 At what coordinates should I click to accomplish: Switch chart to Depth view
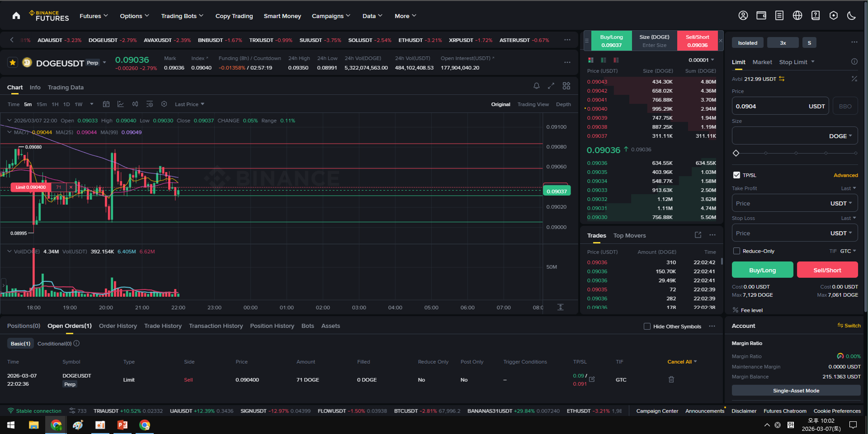[x=563, y=104]
